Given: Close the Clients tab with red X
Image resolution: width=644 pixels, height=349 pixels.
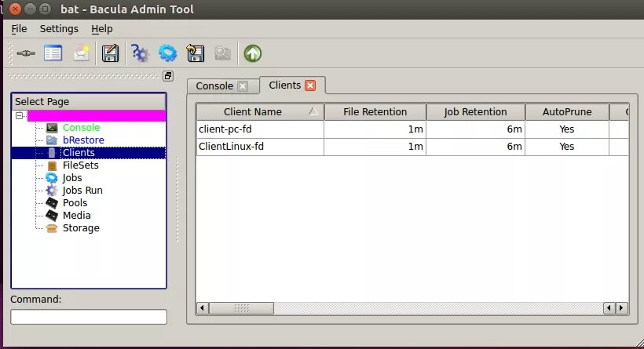Looking at the screenshot, I should pos(310,85).
